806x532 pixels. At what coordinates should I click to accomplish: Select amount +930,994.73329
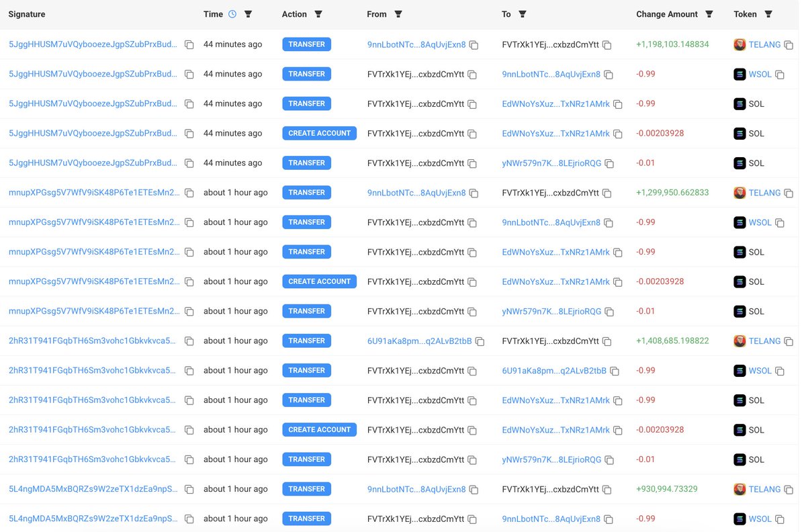[x=667, y=489]
